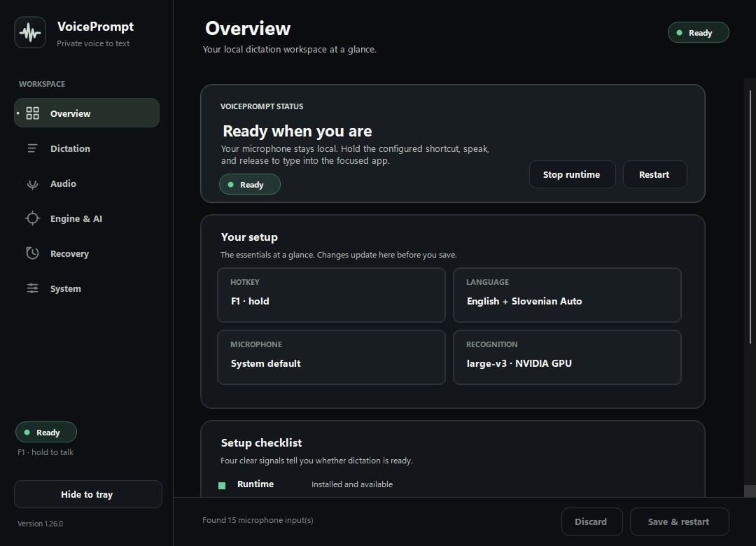Click Save & restart button
The height and width of the screenshot is (546, 756).
pos(679,521)
